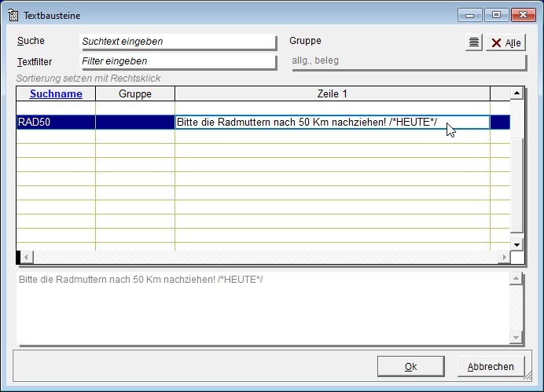This screenshot has height=392, width=544.
Task: Cancel with the Abbrechen button
Action: point(491,366)
